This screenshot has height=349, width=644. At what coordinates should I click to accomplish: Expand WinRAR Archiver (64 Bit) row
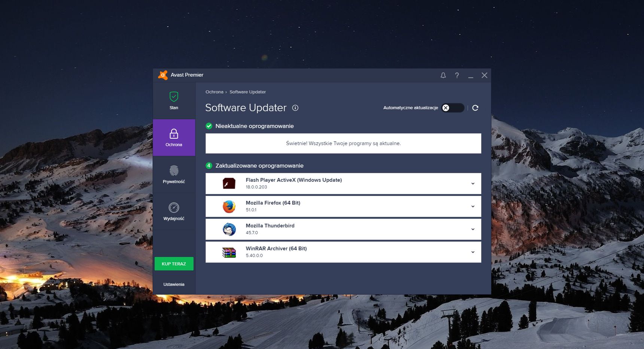[473, 252]
